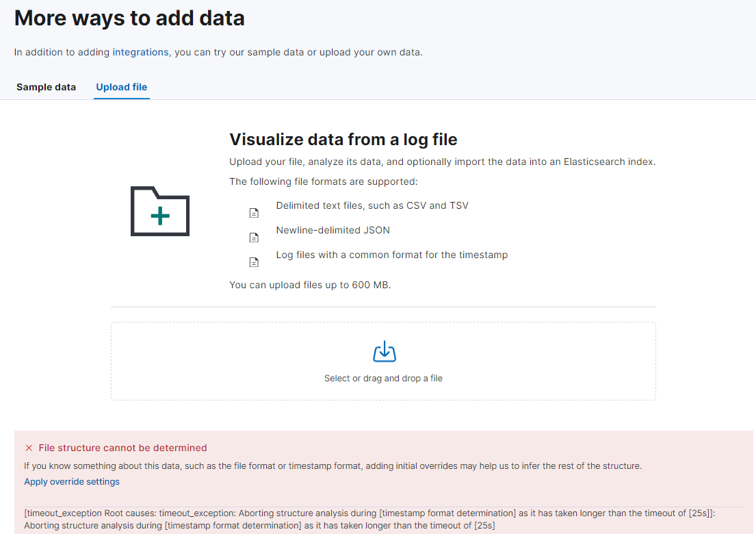Click the folder-with-plus illustration icon

pos(159,212)
